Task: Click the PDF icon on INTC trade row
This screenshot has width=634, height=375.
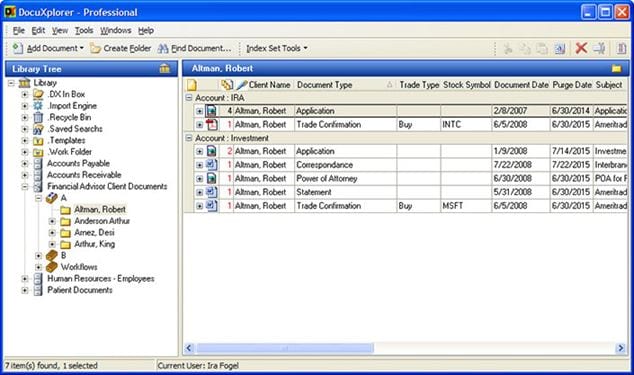Action: (212, 124)
